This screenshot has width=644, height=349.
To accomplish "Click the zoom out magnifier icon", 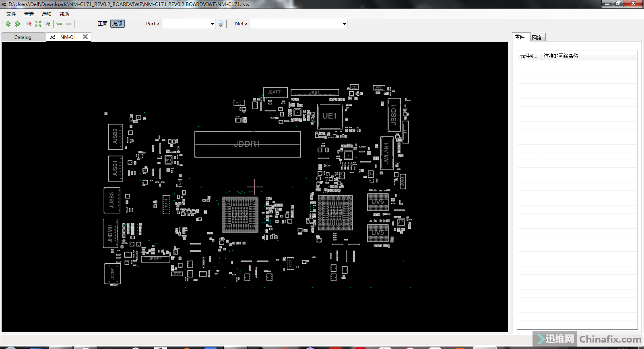I will point(29,24).
